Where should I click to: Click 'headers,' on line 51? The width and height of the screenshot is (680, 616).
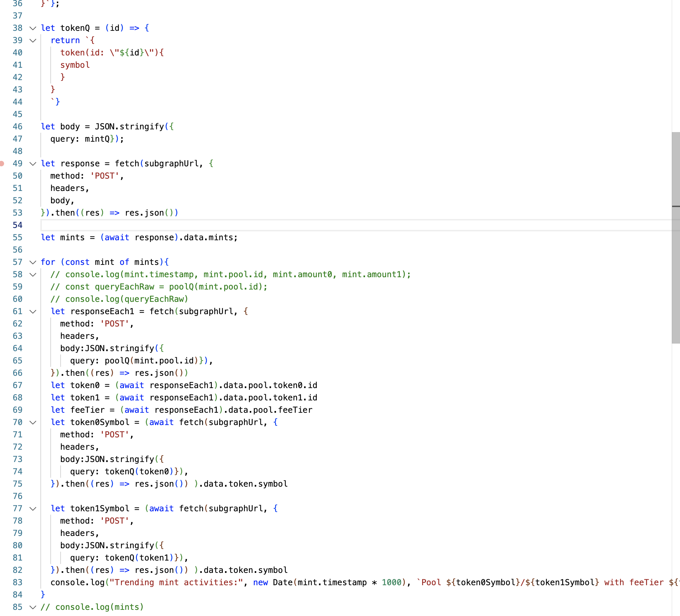[x=70, y=188]
